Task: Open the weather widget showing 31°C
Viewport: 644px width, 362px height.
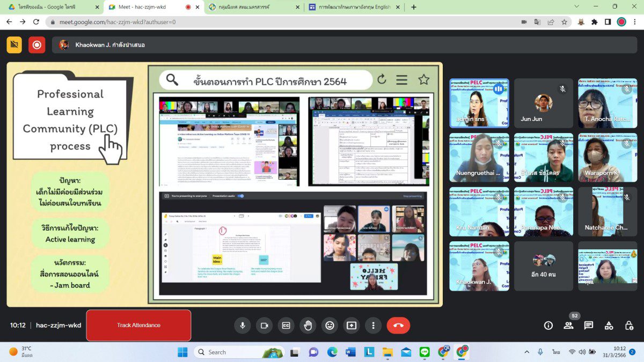Action: click(21, 352)
